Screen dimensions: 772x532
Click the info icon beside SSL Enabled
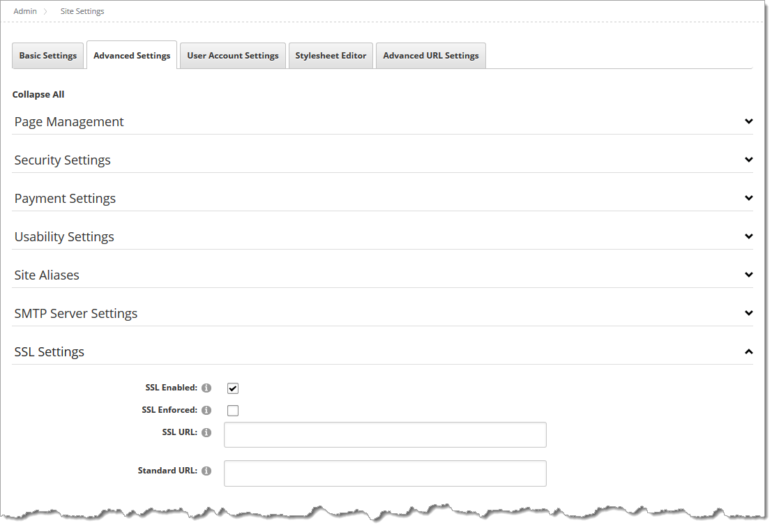click(x=207, y=388)
